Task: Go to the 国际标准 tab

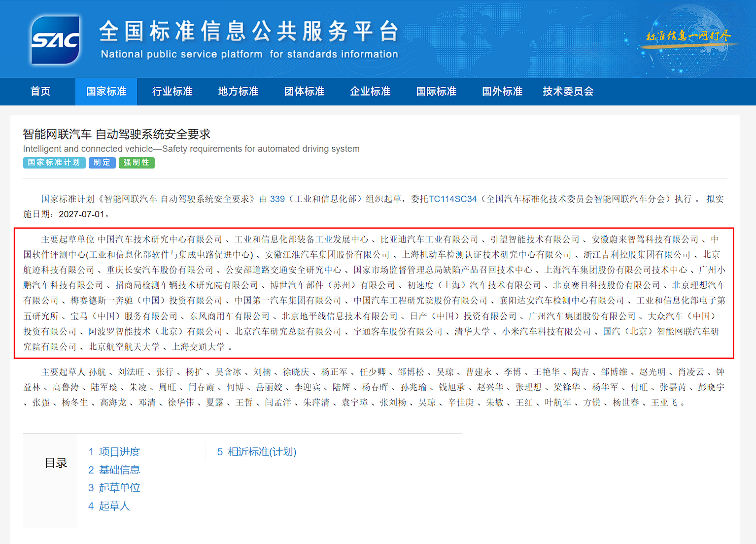Action: coord(437,92)
